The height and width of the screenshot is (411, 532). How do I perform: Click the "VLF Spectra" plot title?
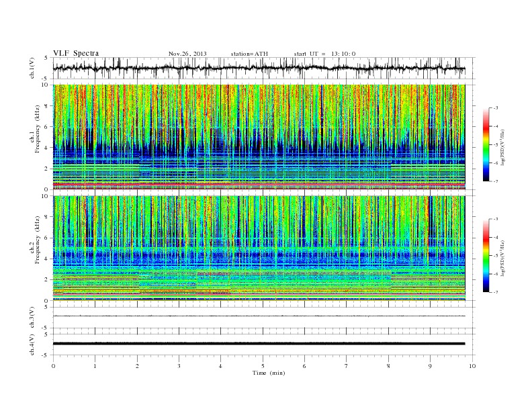[x=76, y=53]
